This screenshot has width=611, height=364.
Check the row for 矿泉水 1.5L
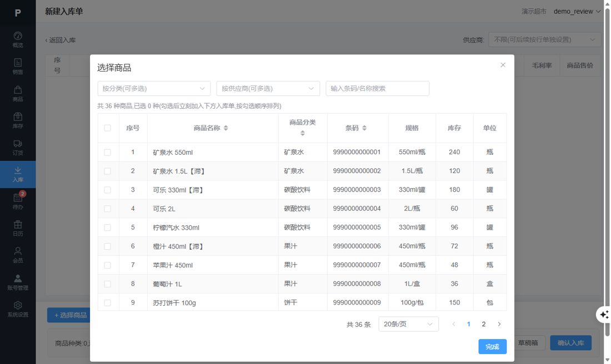pyautogui.click(x=108, y=171)
